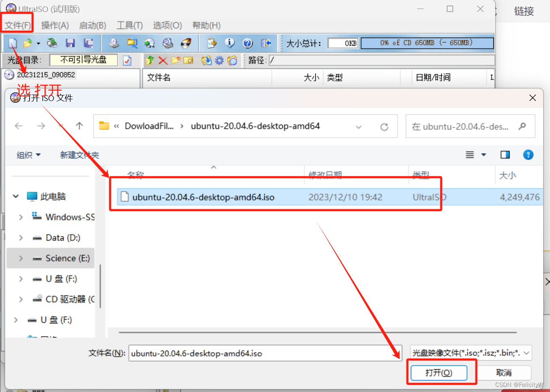The image size is (550, 392).
Task: Expand the Science (E:) drive node
Action: pyautogui.click(x=21, y=258)
